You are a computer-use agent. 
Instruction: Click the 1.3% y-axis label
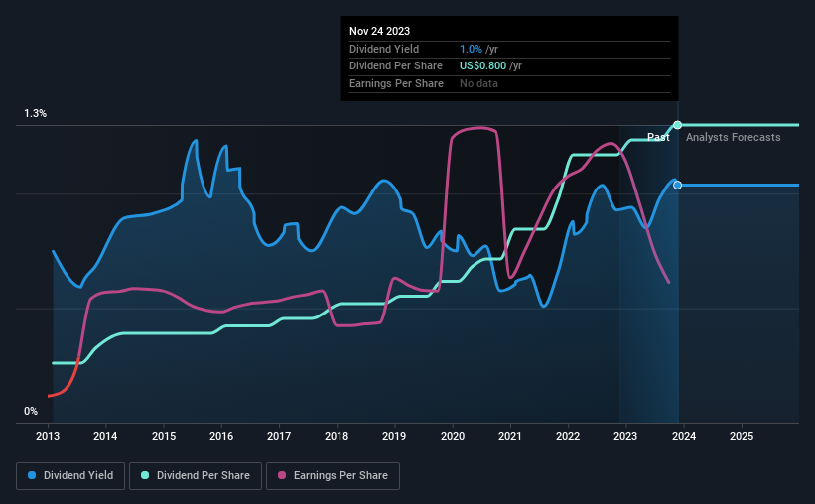tap(36, 114)
